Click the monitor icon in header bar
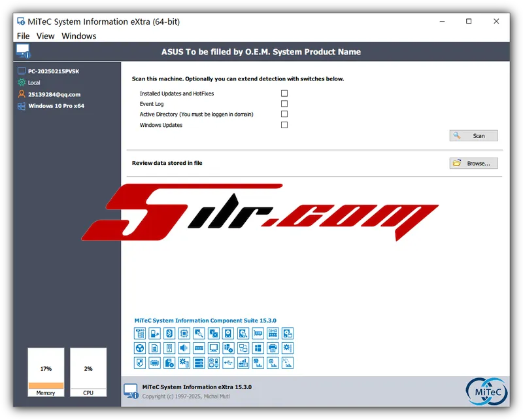Image resolution: width=523 pixels, height=420 pixels. pos(24,51)
